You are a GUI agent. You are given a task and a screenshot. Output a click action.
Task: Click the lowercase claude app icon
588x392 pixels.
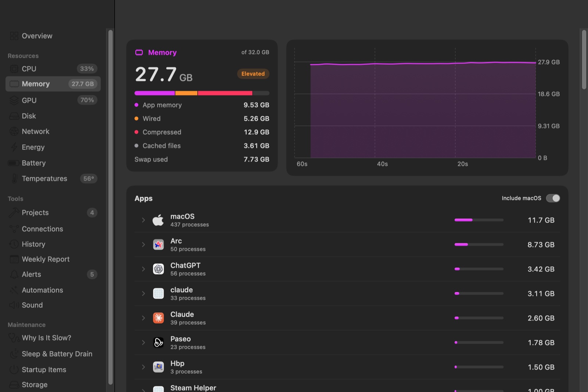[x=158, y=293]
